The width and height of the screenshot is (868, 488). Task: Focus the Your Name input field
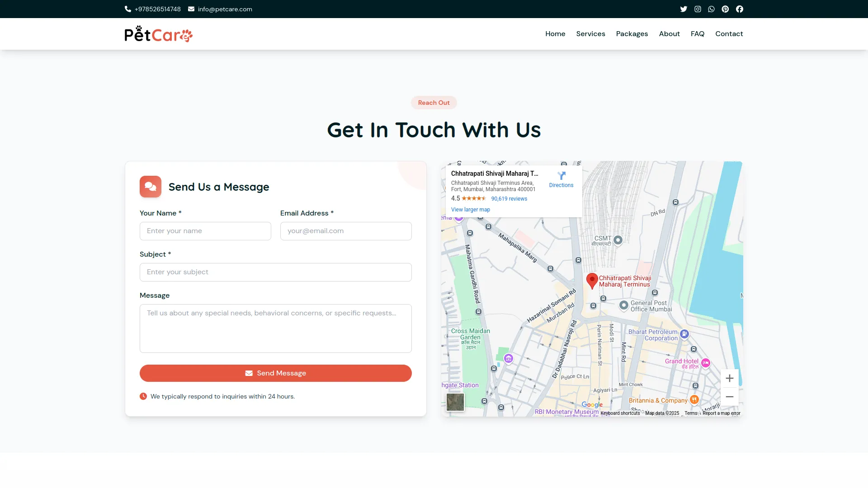pos(205,231)
